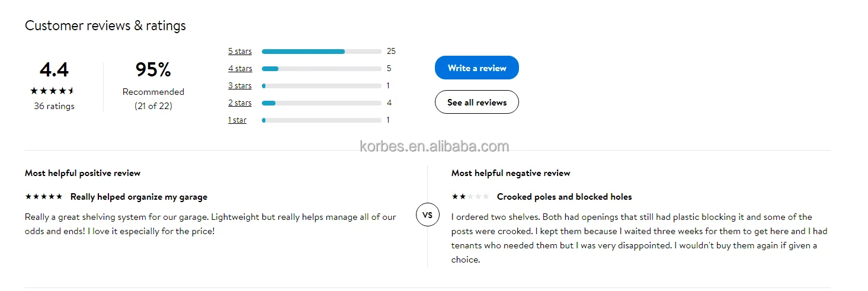Open the 'Crooked poles and blocked holes' review
Image resolution: width=868 pixels, height=291 pixels.
coord(564,197)
